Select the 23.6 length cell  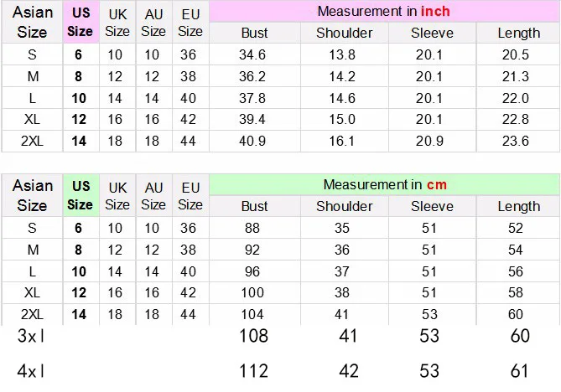(x=519, y=140)
